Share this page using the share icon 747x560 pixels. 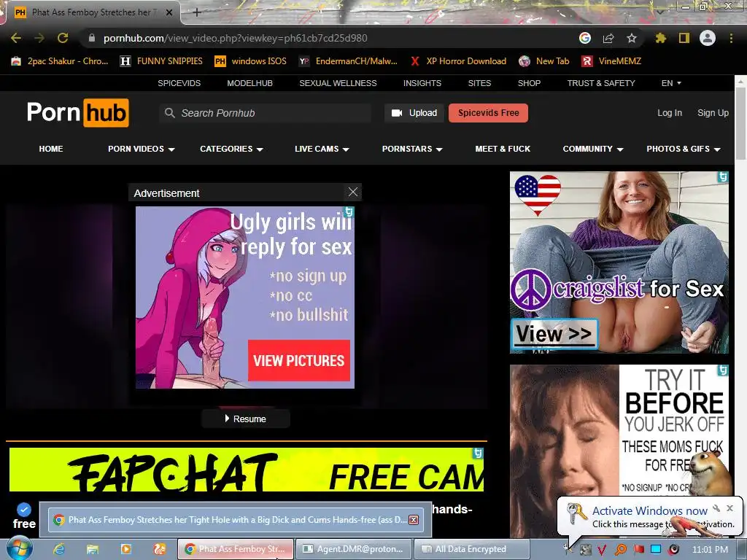pyautogui.click(x=608, y=38)
